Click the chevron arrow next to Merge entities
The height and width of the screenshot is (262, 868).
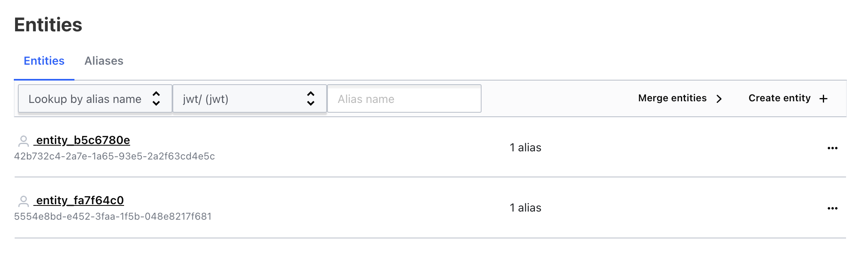click(719, 99)
